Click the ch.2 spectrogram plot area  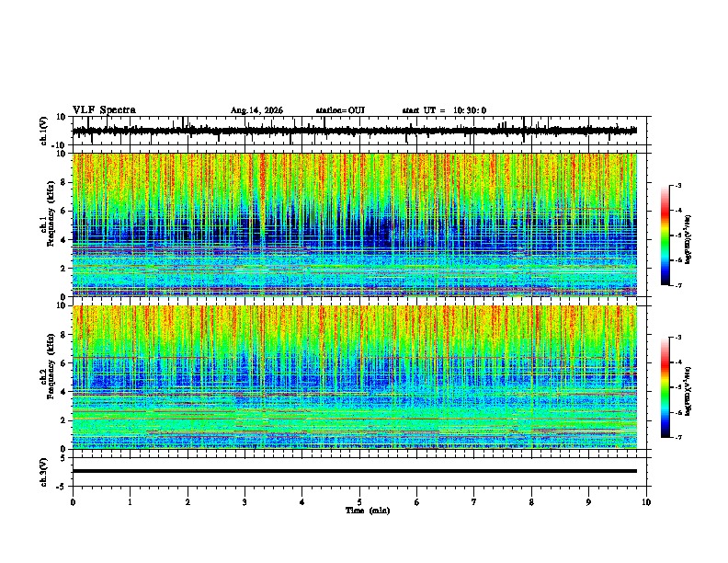pos(355,377)
